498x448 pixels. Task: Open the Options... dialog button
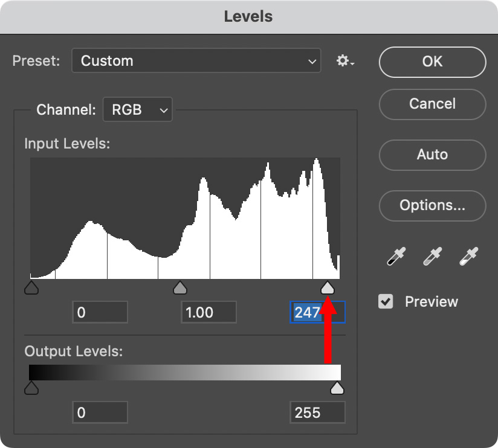(x=432, y=205)
